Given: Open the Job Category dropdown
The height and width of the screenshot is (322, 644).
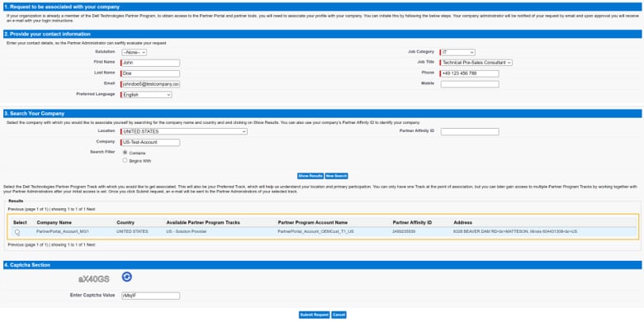Looking at the screenshot, I should [x=457, y=52].
